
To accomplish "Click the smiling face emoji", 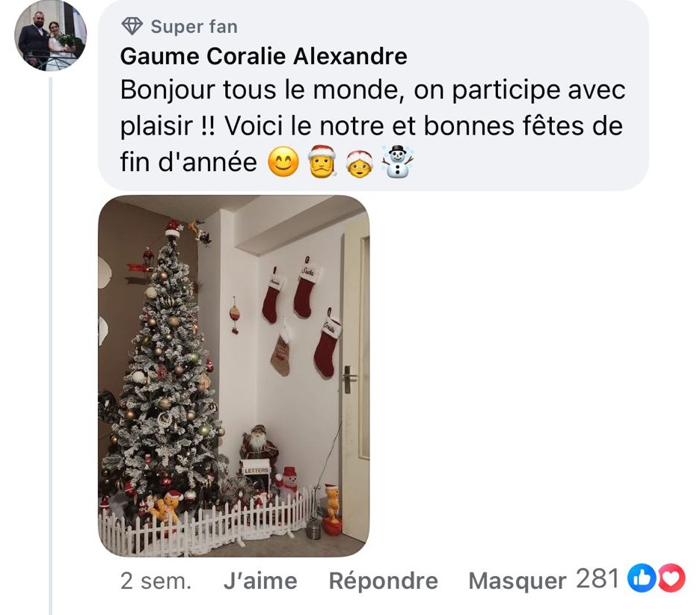I will point(283,162).
